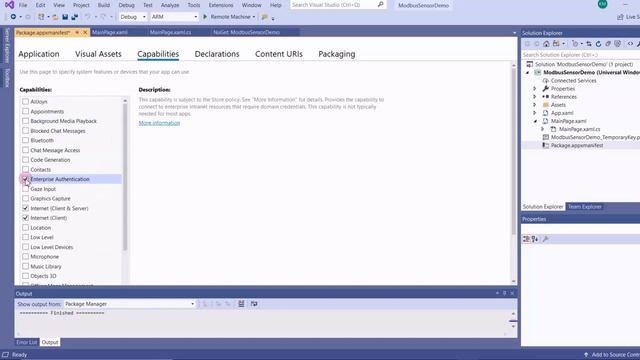Click the Live Share icon
Viewport: 640px width, 360px height.
pyautogui.click(x=620, y=17)
